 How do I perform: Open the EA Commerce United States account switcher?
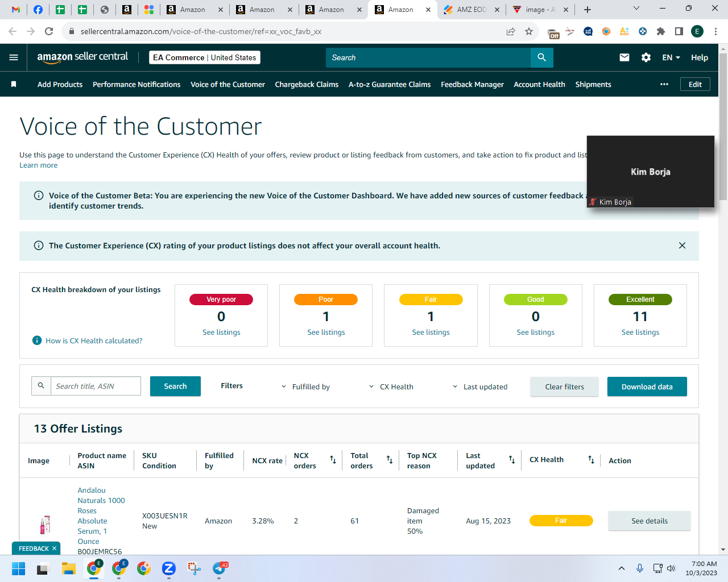click(x=205, y=57)
